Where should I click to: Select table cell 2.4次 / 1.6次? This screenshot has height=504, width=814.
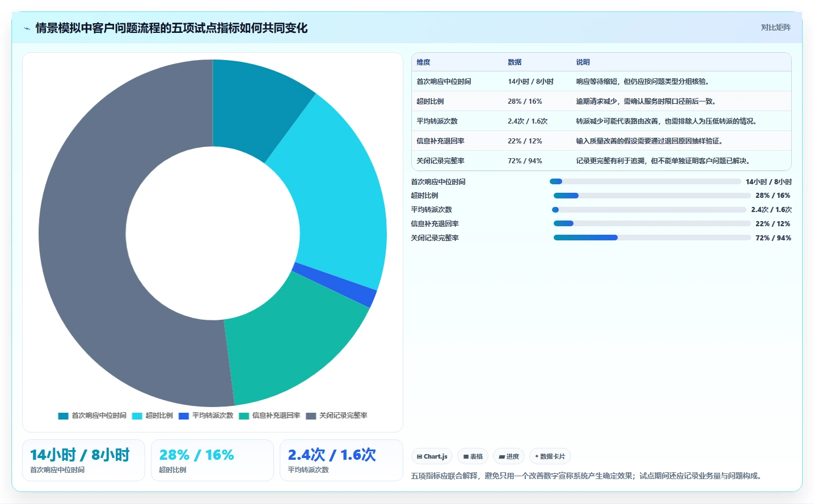(x=528, y=121)
